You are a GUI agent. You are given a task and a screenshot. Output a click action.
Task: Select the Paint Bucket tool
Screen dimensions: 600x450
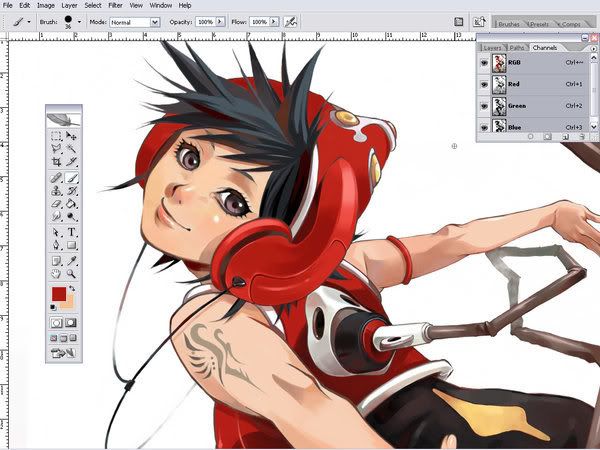coord(71,204)
